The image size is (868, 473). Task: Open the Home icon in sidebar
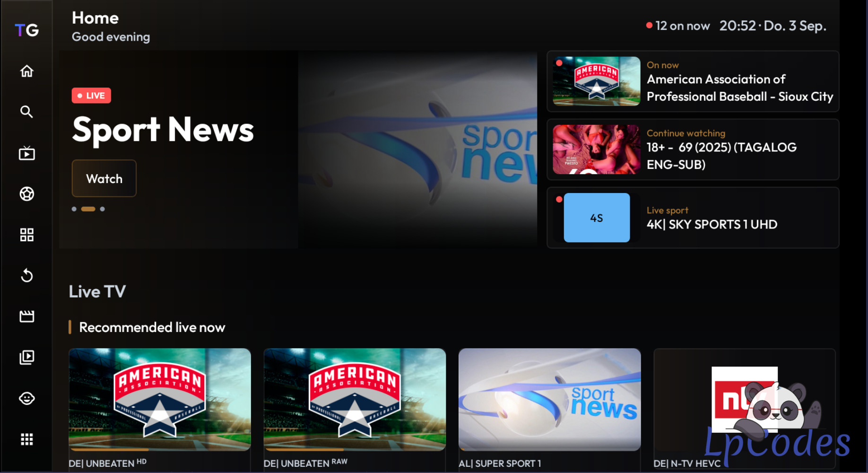tap(27, 71)
